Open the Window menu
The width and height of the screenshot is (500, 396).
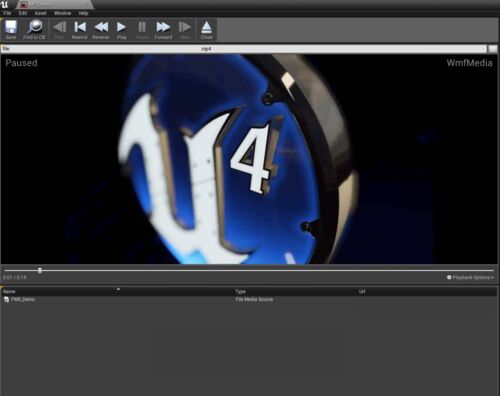coord(63,13)
